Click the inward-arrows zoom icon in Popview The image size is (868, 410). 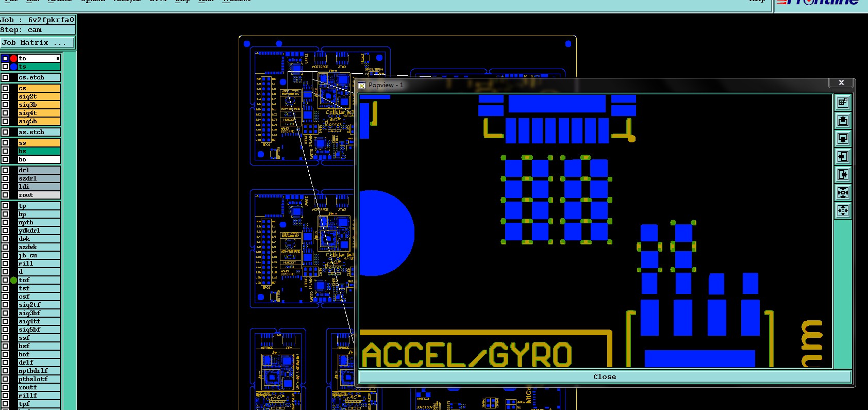tap(843, 193)
